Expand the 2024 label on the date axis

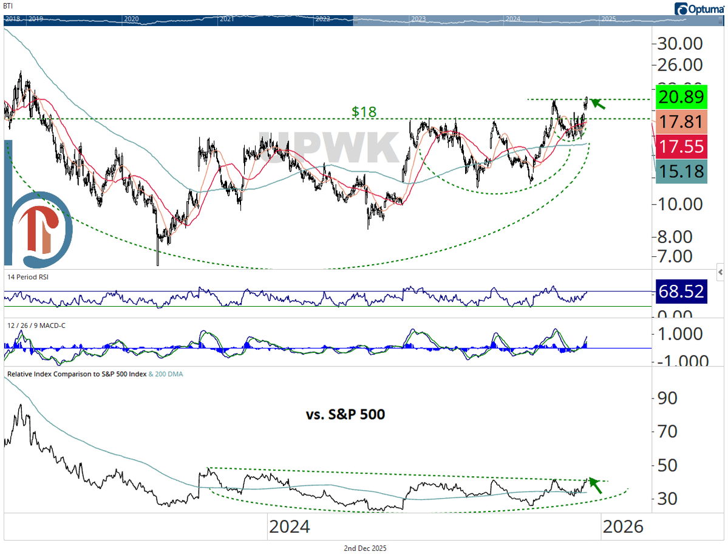pyautogui.click(x=290, y=527)
